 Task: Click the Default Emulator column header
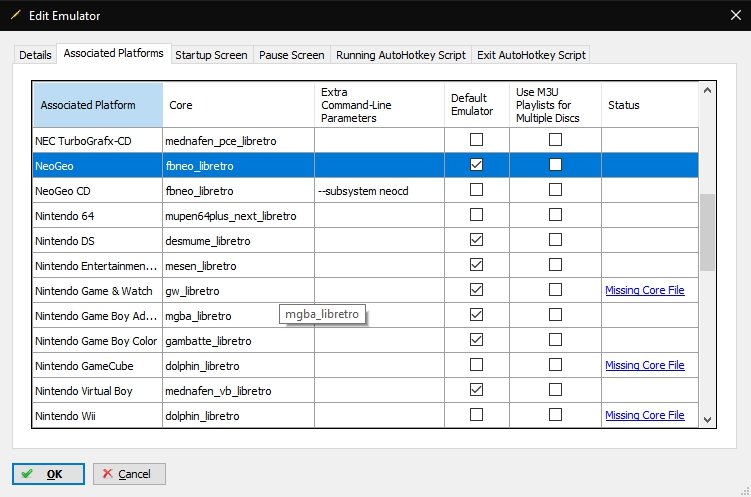tap(477, 105)
